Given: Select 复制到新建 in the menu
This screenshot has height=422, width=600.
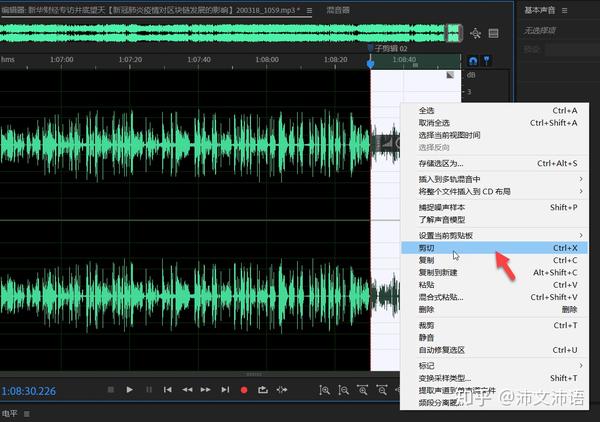Looking at the screenshot, I should [494, 272].
